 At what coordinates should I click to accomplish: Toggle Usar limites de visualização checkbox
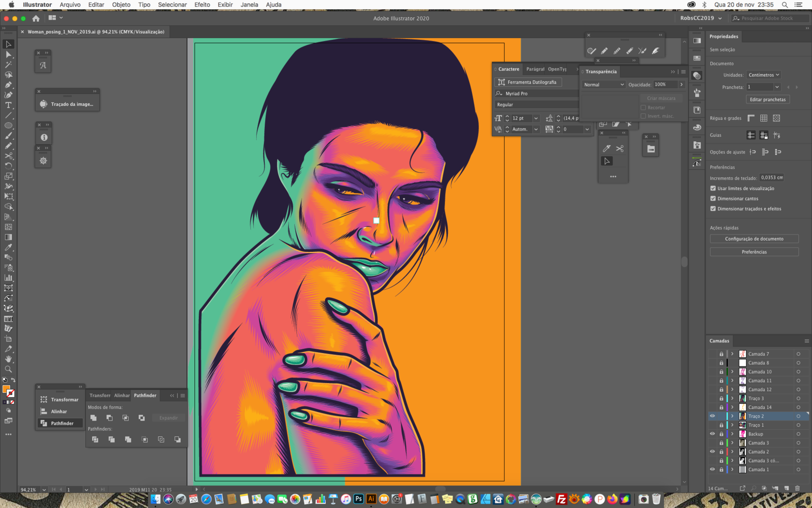tap(713, 188)
